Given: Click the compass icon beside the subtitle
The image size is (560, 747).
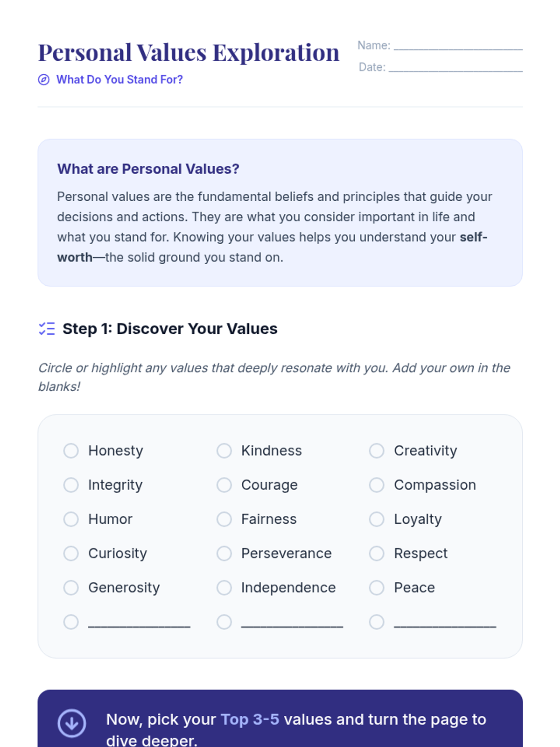Looking at the screenshot, I should tap(44, 80).
